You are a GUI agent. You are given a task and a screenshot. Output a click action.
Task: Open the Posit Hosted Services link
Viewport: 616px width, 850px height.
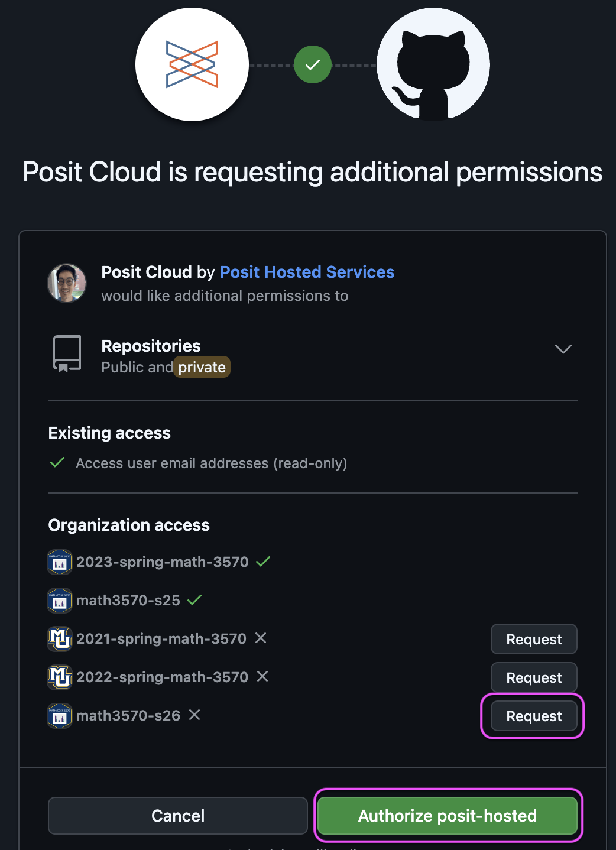tap(307, 272)
